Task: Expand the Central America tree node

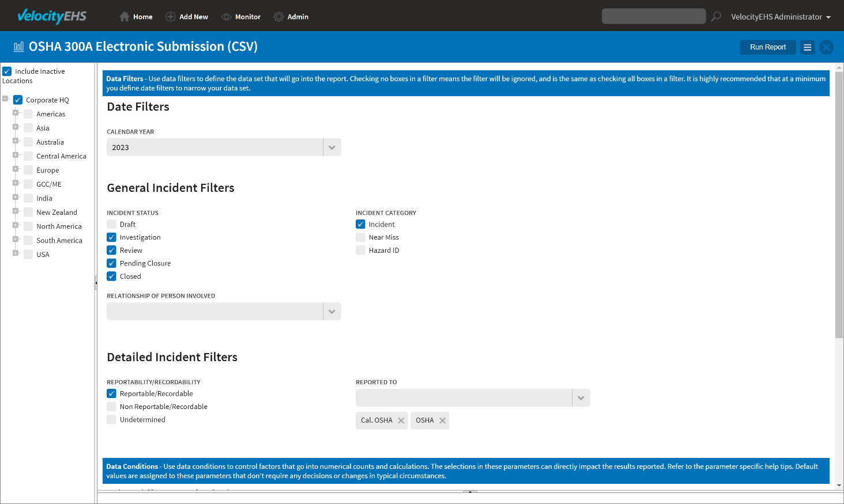Action: pos(16,154)
